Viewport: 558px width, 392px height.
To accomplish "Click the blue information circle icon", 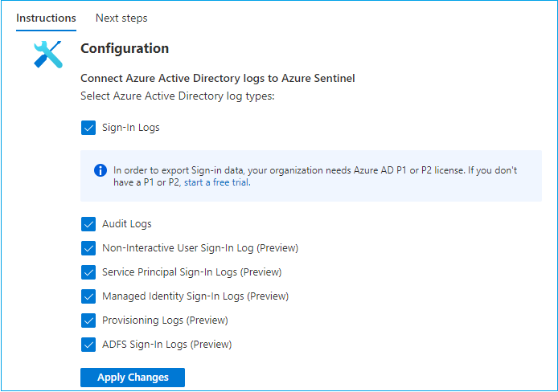I will [101, 170].
